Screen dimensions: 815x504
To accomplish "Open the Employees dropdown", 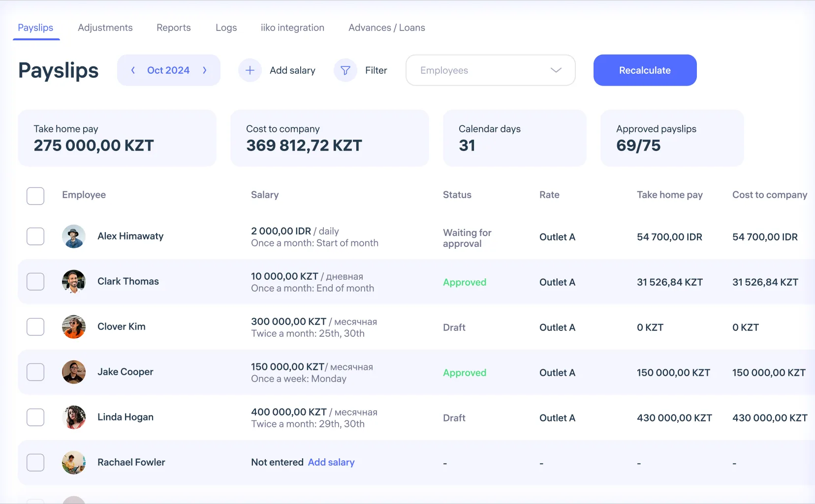I will pyautogui.click(x=491, y=70).
